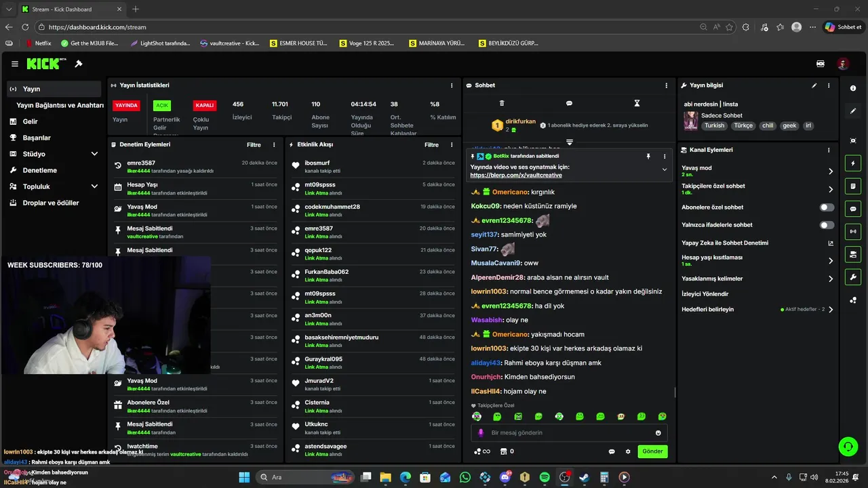Click the AÇIK partner revenue badge
This screenshot has height=488, width=868.
point(161,106)
